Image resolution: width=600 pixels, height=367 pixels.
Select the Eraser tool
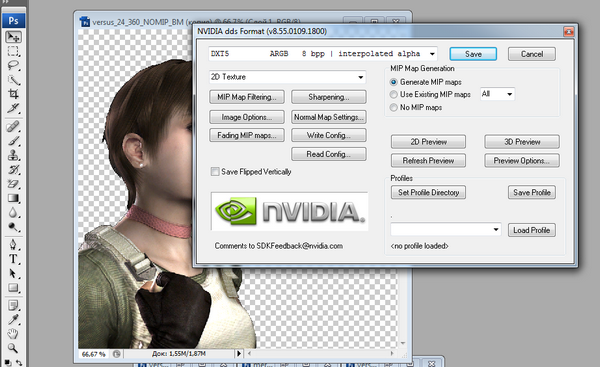tap(13, 184)
